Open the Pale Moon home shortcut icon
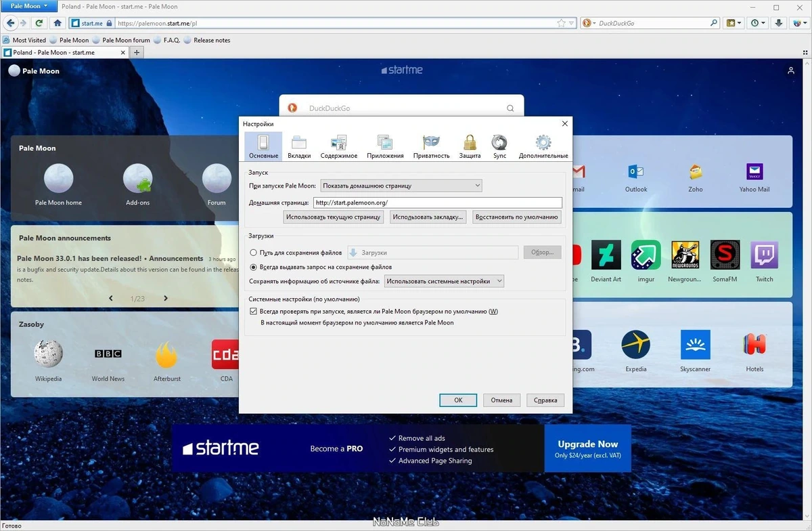Image resolution: width=812 pixels, height=531 pixels. click(x=58, y=179)
